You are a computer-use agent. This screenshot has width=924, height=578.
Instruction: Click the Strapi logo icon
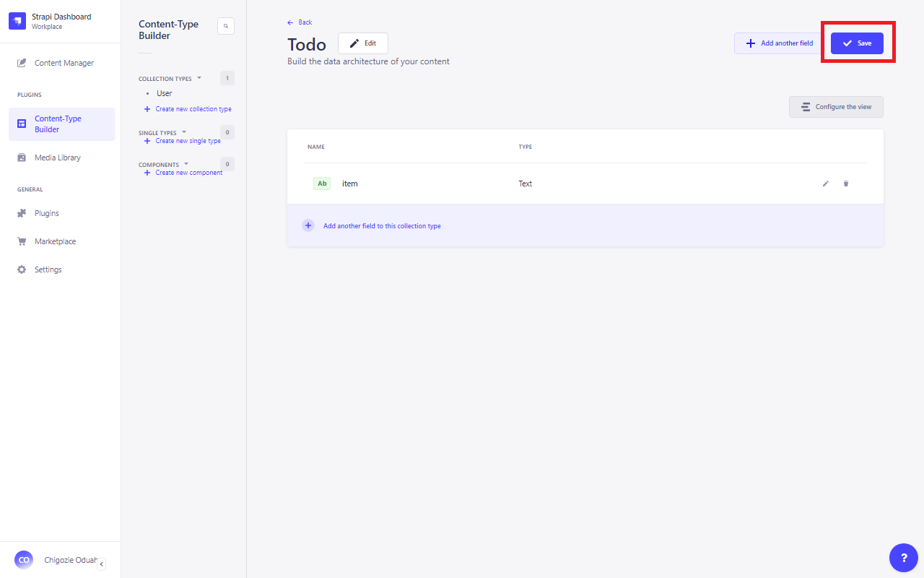(x=17, y=21)
